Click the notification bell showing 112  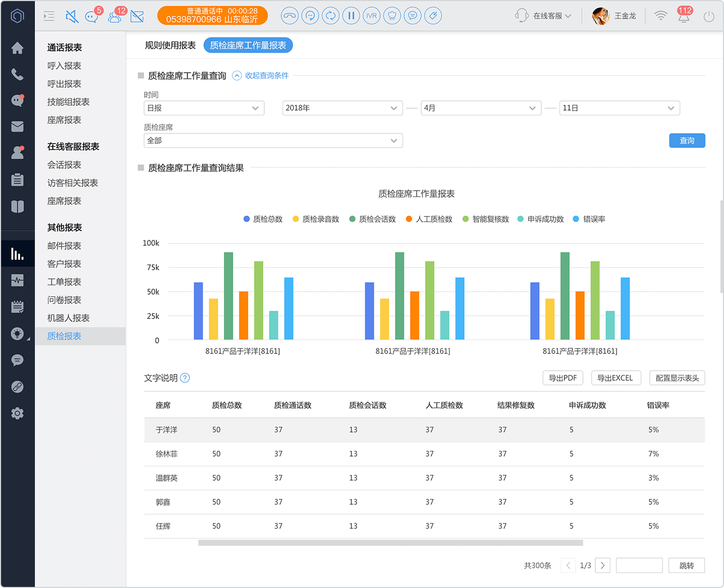click(x=683, y=16)
